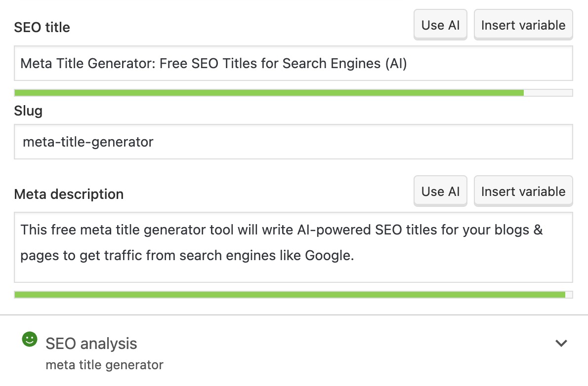The height and width of the screenshot is (386, 588).
Task: Click Use AI beside Meta description
Action: (x=440, y=191)
